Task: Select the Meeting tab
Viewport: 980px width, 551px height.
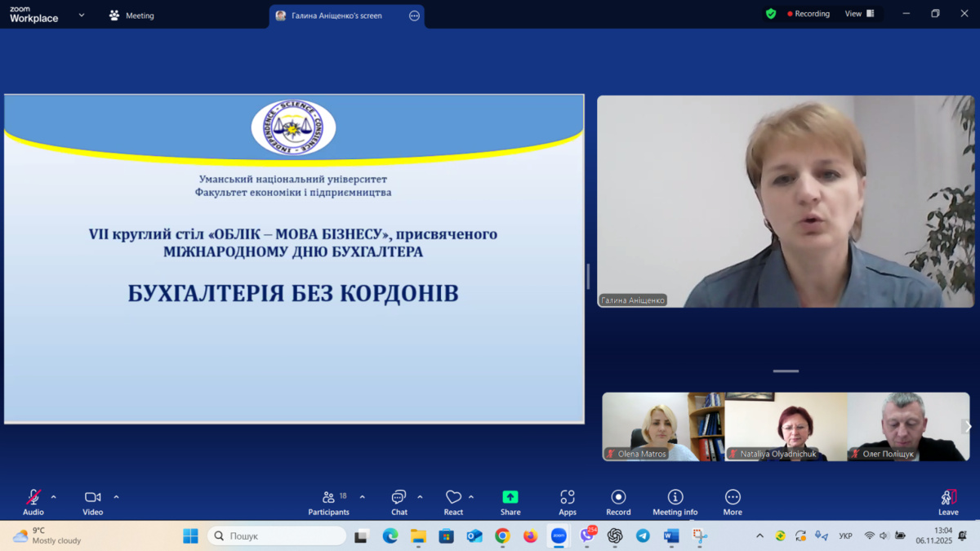Action: click(131, 16)
